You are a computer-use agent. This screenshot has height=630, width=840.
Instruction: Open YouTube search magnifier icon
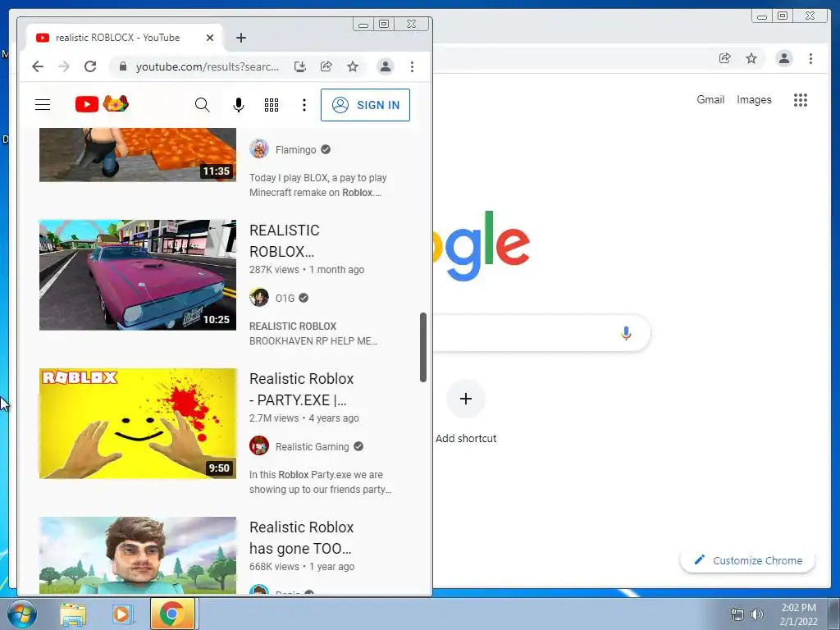[202, 104]
